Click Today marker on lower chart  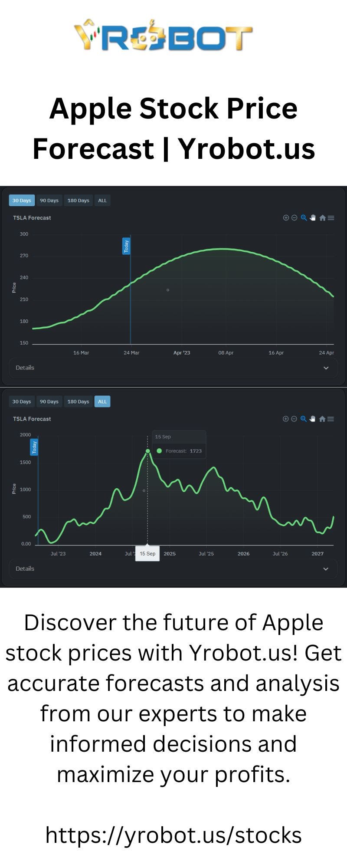(x=34, y=447)
